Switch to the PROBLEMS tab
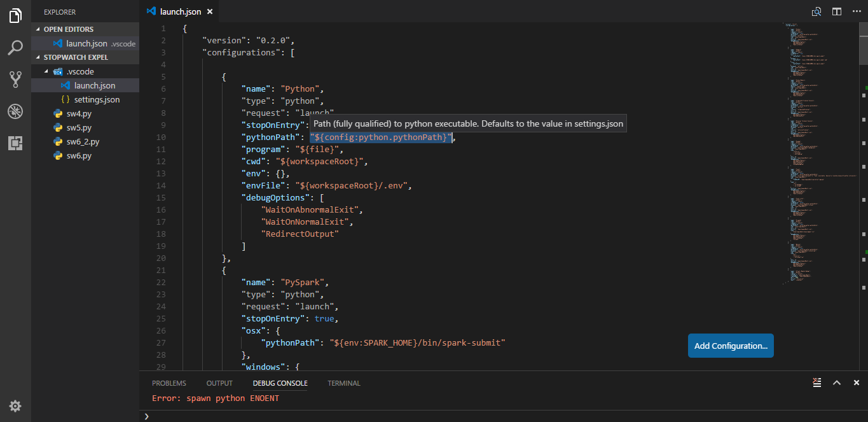Screen dimensions: 868x422 click(x=169, y=383)
